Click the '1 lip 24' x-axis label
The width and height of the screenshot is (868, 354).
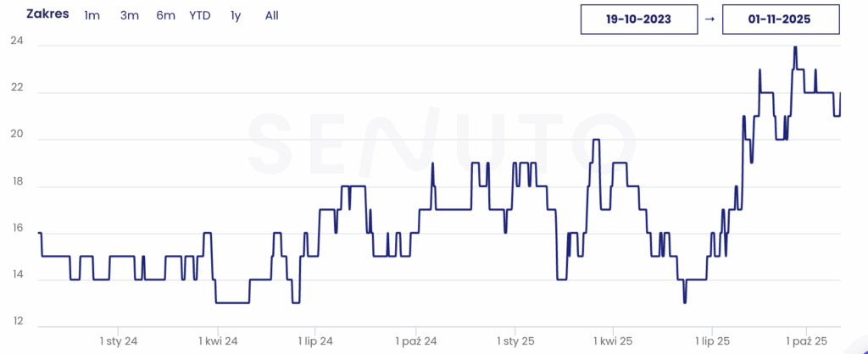[315, 341]
